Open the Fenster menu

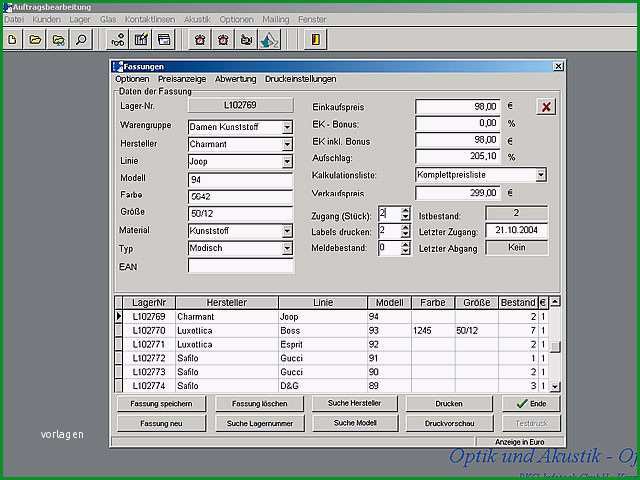pos(312,19)
